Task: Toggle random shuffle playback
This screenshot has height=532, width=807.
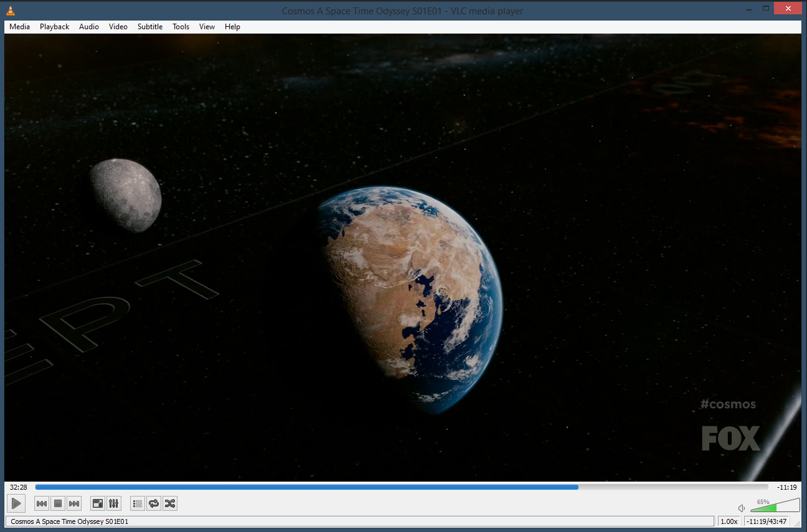Action: pyautogui.click(x=170, y=503)
